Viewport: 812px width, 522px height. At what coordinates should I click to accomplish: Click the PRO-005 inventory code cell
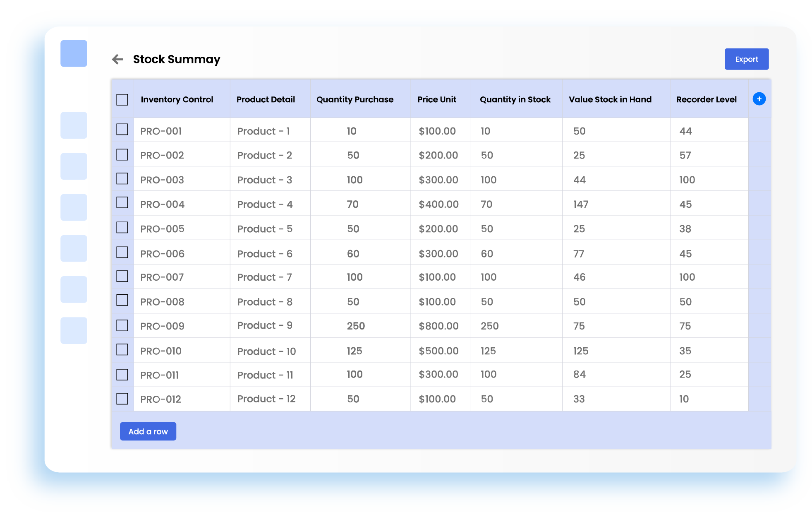[162, 229]
